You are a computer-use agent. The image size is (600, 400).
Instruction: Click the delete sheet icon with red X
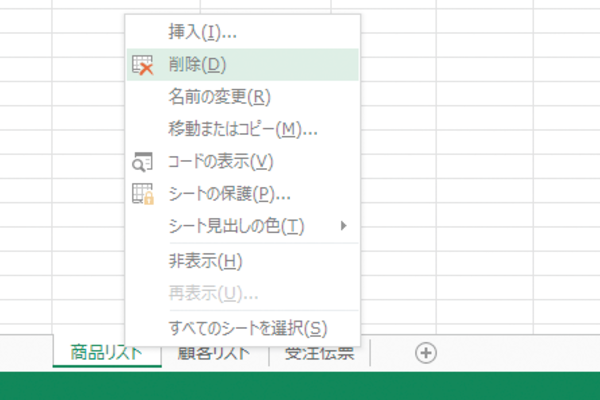[x=142, y=65]
